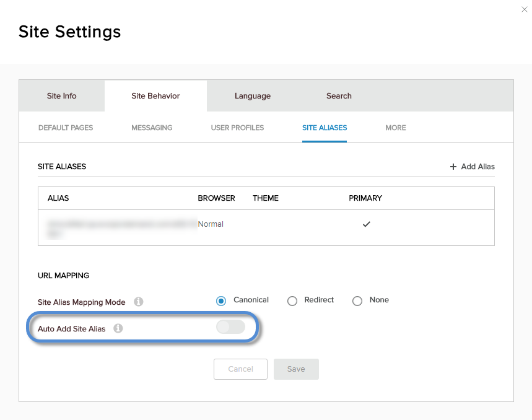The width and height of the screenshot is (532, 420).
Task: Close the Site Settings dialog
Action: [x=525, y=9]
